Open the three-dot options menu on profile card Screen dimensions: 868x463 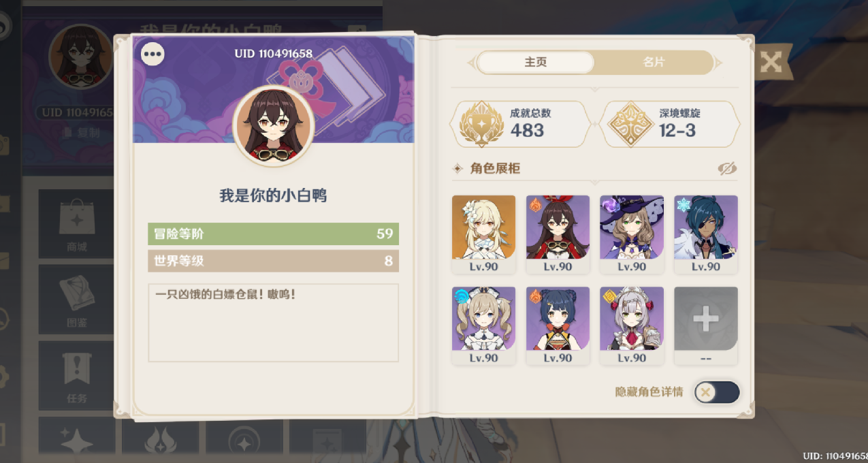point(152,54)
